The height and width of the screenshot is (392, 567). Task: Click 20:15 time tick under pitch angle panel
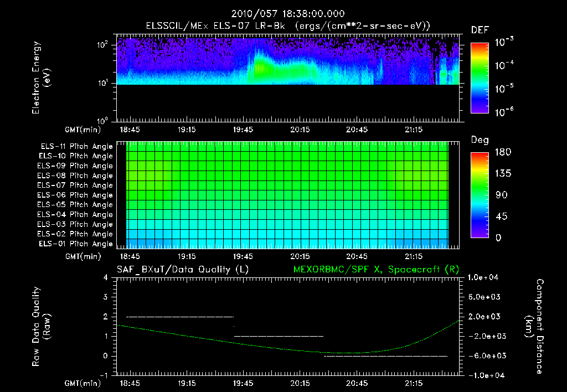tap(300, 256)
